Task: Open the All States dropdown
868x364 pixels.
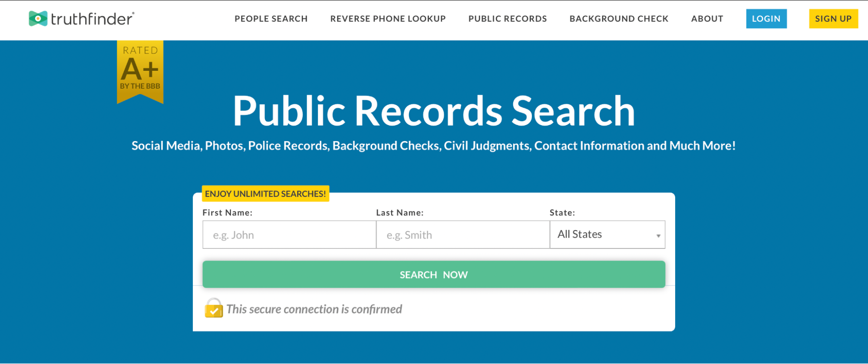Action: click(607, 235)
